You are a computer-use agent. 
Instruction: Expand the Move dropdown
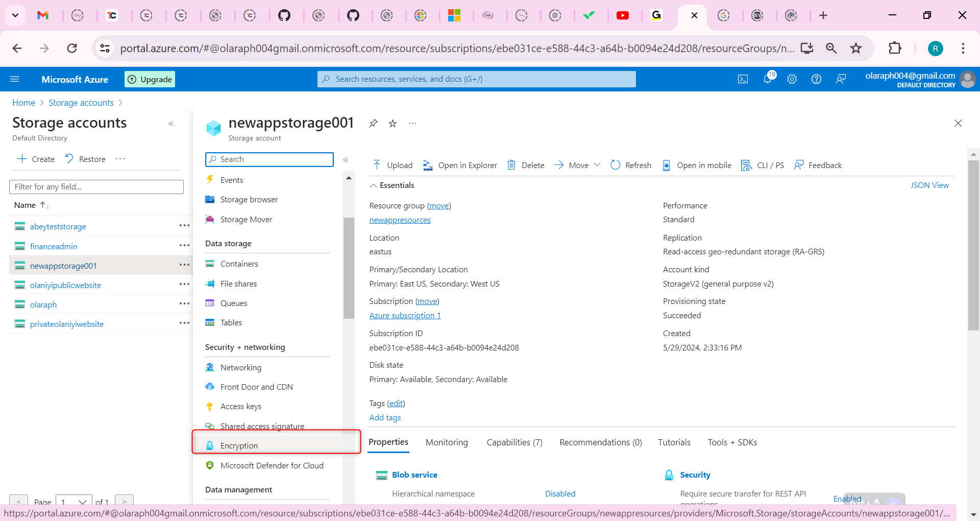point(577,165)
